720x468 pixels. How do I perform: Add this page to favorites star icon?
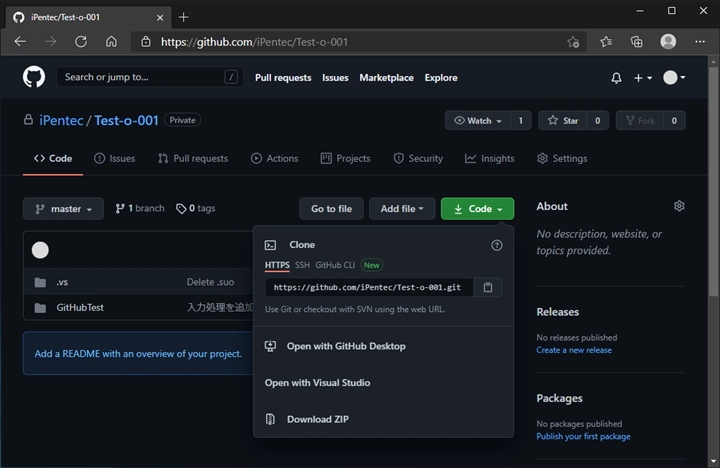573,42
